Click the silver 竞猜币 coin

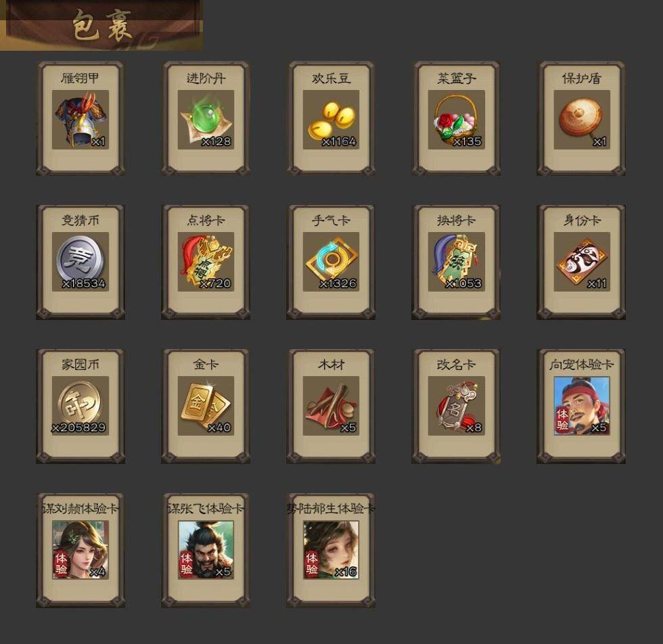[81, 262]
